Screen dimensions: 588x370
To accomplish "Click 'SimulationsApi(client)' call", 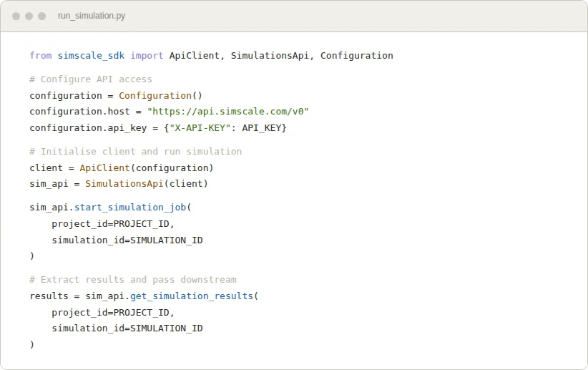I will [147, 184].
